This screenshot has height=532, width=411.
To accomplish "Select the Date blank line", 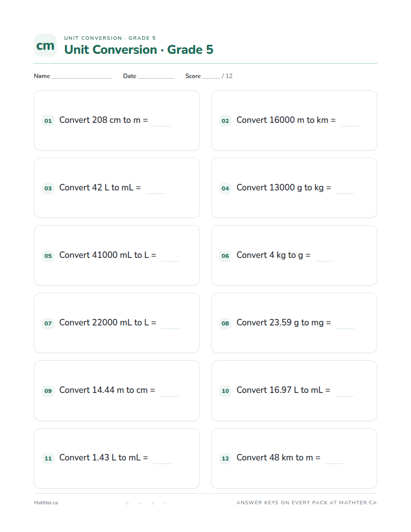I will 156,77.
